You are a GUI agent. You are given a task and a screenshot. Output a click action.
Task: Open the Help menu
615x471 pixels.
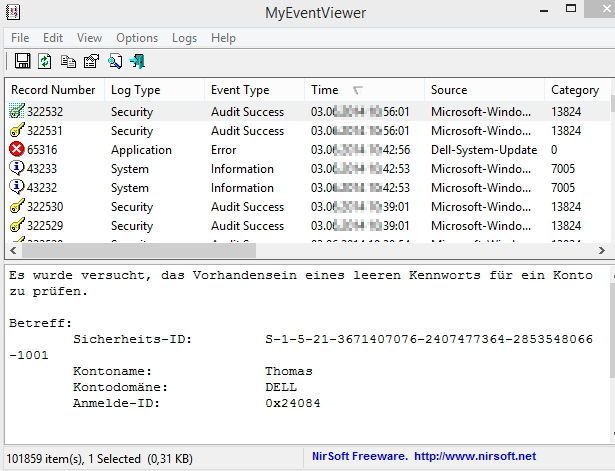point(223,38)
